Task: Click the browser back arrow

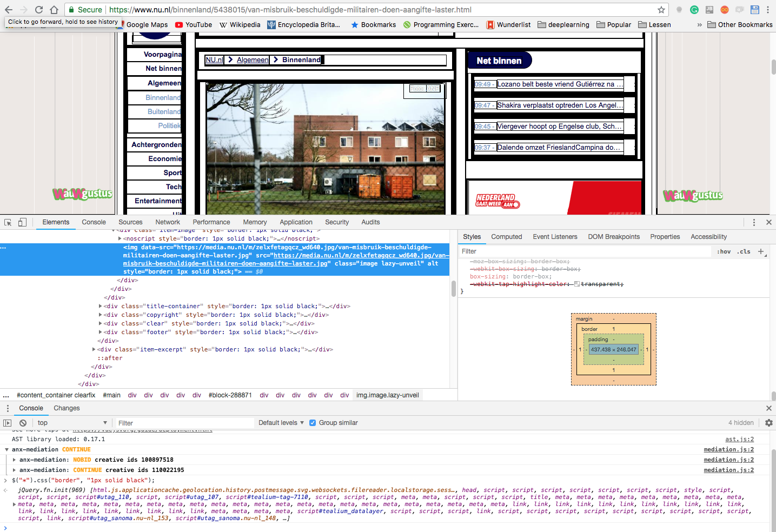Action: 9,10
